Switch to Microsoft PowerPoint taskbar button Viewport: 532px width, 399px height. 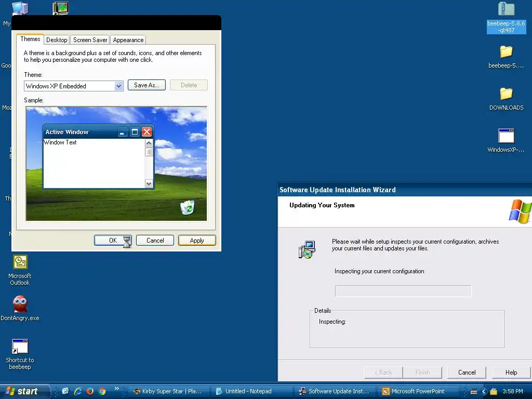(x=417, y=391)
